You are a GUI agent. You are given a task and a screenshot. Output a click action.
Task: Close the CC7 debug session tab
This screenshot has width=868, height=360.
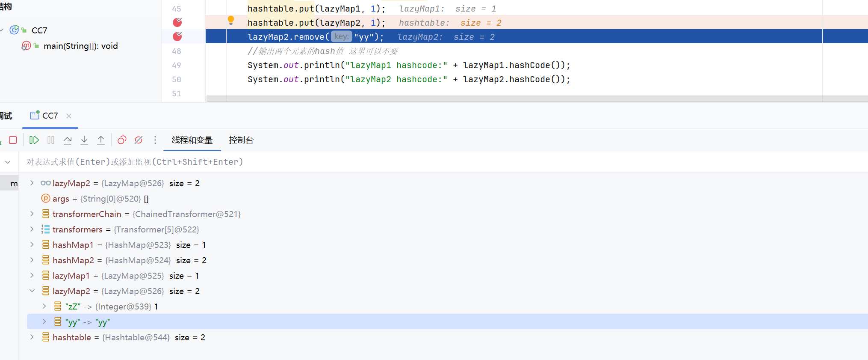pos(69,116)
